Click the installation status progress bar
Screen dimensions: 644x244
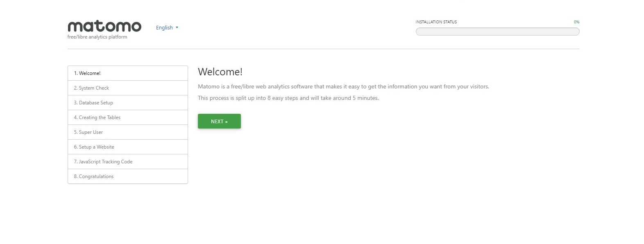point(497,32)
